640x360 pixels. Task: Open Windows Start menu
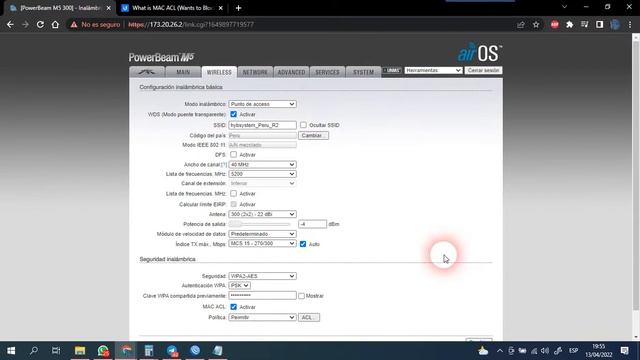(x=11, y=351)
